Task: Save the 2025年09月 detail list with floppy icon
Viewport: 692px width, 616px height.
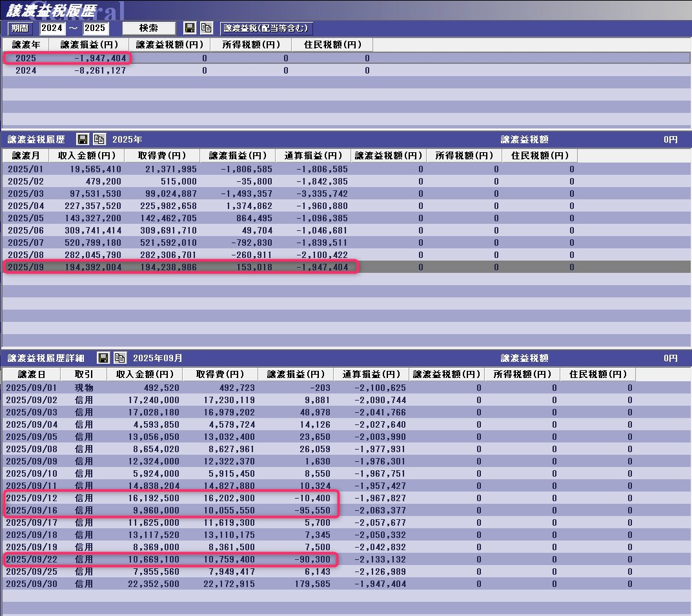Action: click(103, 358)
